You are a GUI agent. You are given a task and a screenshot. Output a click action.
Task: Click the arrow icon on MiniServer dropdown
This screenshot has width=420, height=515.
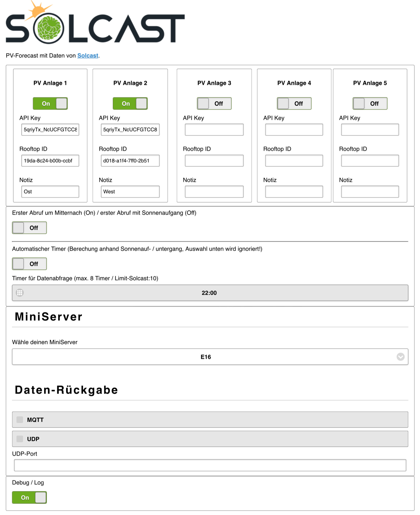(x=400, y=357)
